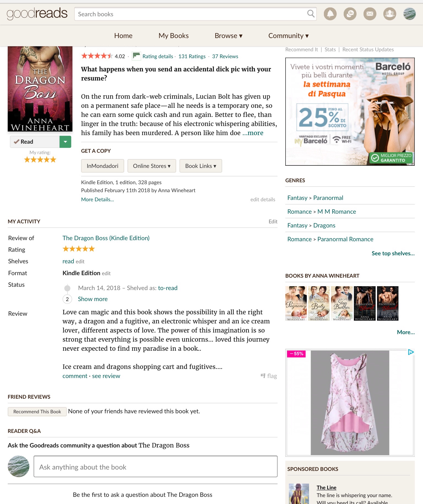Expand description with ...more link
Viewport: 423px width, 504px height.
tap(253, 133)
